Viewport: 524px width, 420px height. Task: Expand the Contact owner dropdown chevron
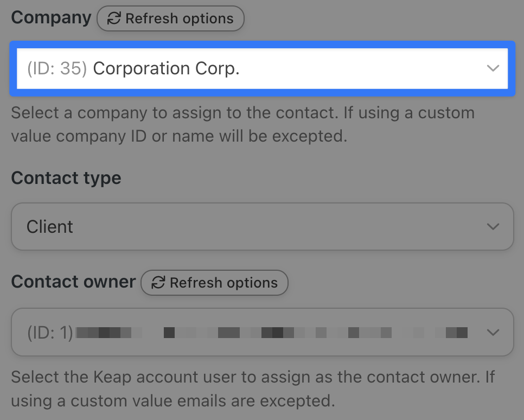point(493,332)
